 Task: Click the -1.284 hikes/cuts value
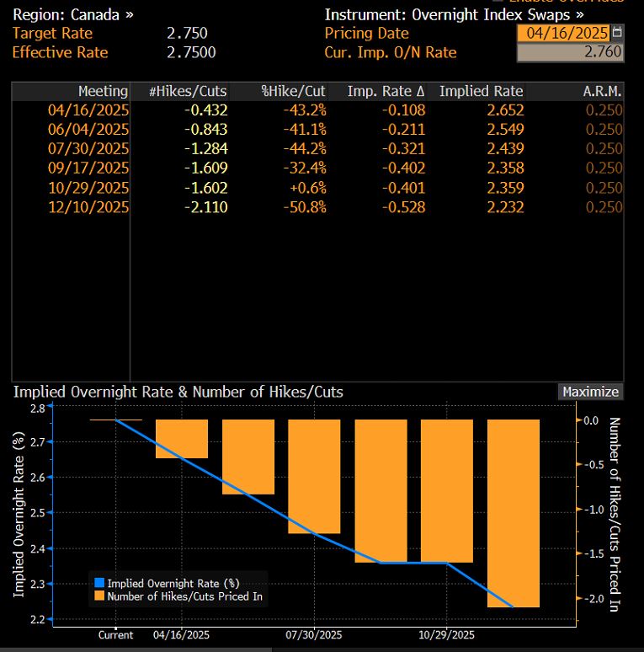pyautogui.click(x=206, y=149)
